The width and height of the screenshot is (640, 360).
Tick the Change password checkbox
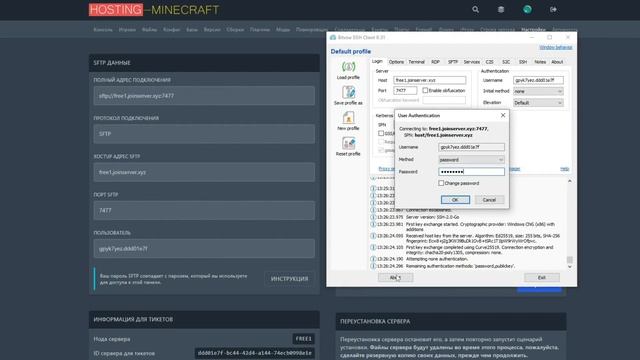pos(441,183)
